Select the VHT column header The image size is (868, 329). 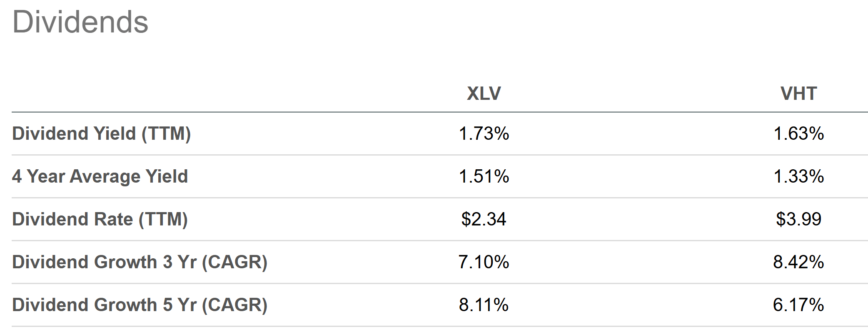tap(798, 94)
